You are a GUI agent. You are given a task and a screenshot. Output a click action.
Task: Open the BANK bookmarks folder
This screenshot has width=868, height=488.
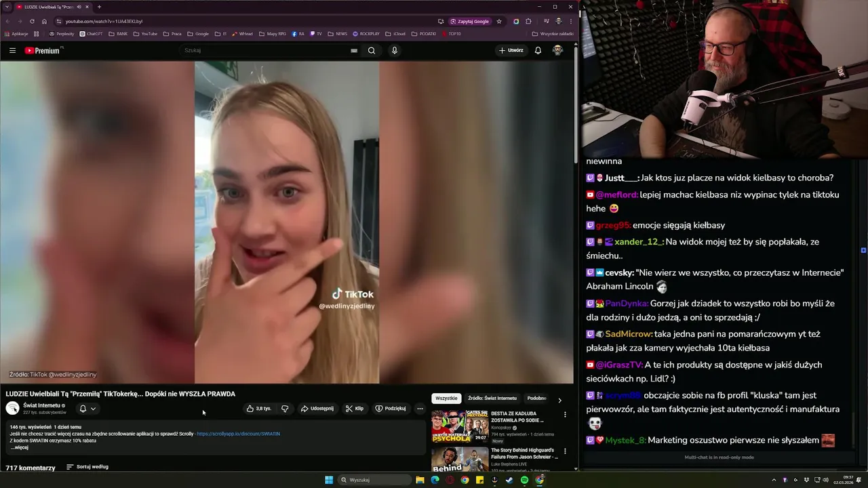(x=118, y=33)
